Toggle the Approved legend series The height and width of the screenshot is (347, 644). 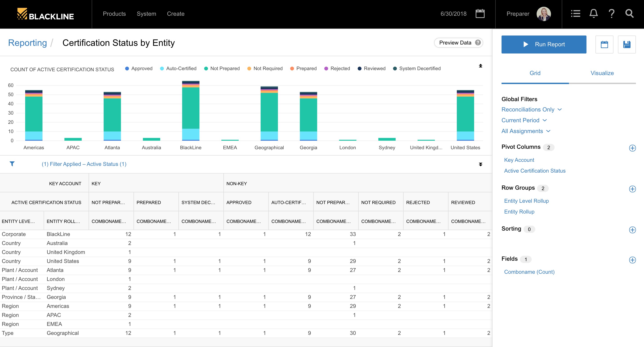click(x=139, y=69)
